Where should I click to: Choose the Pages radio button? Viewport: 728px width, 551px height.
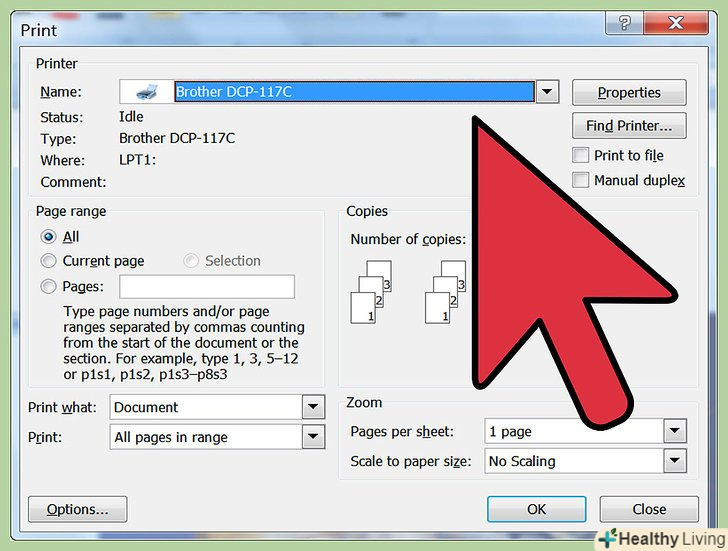[48, 286]
